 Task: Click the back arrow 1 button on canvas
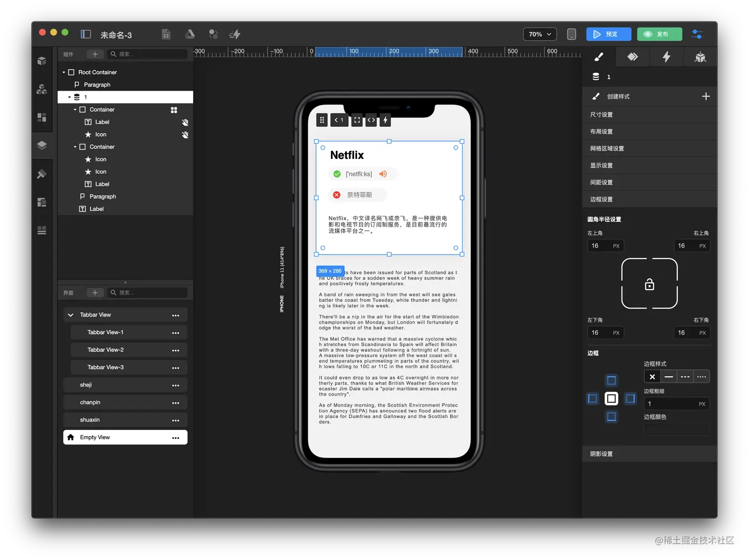pos(339,120)
